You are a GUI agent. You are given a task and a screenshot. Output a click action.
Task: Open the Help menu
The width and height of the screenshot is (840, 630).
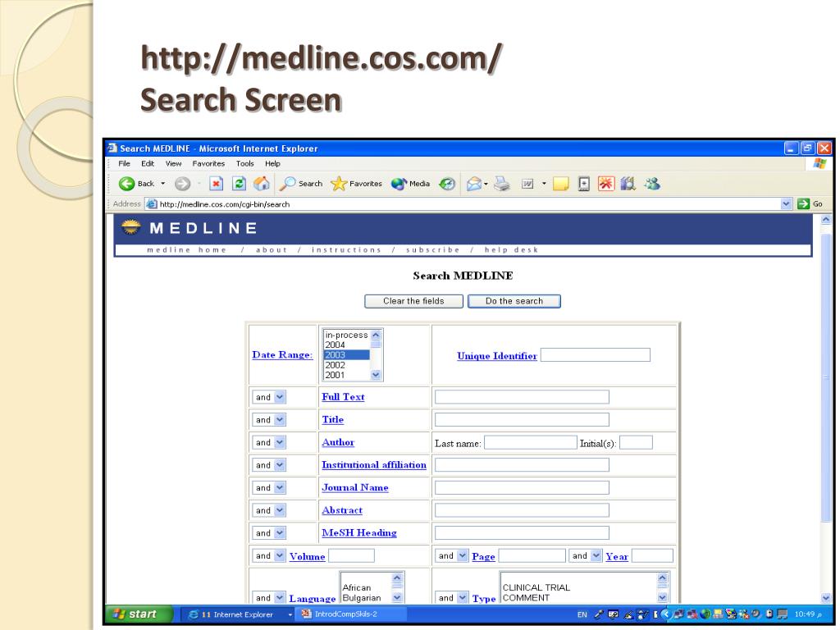click(272, 163)
